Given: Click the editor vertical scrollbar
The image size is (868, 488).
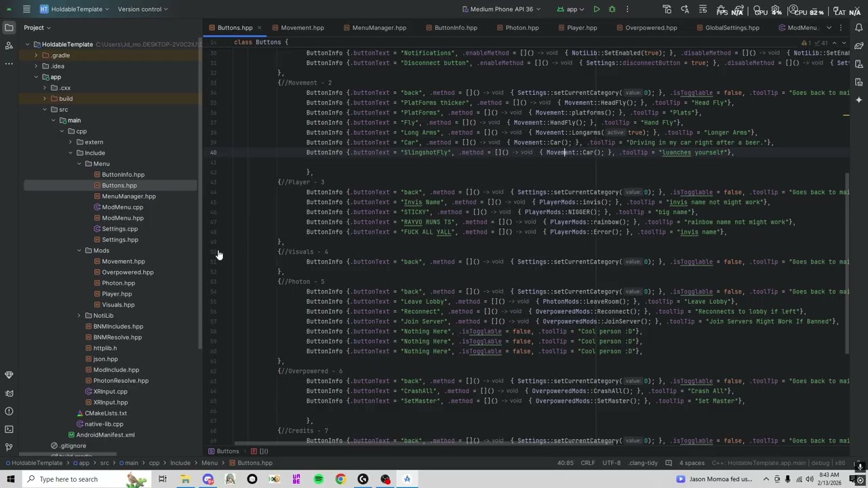Looking at the screenshot, I should (846, 262).
